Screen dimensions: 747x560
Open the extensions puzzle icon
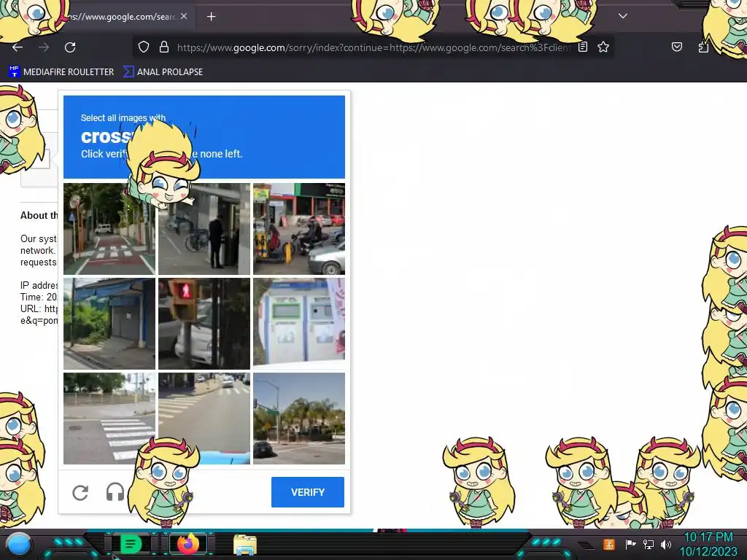click(x=703, y=47)
